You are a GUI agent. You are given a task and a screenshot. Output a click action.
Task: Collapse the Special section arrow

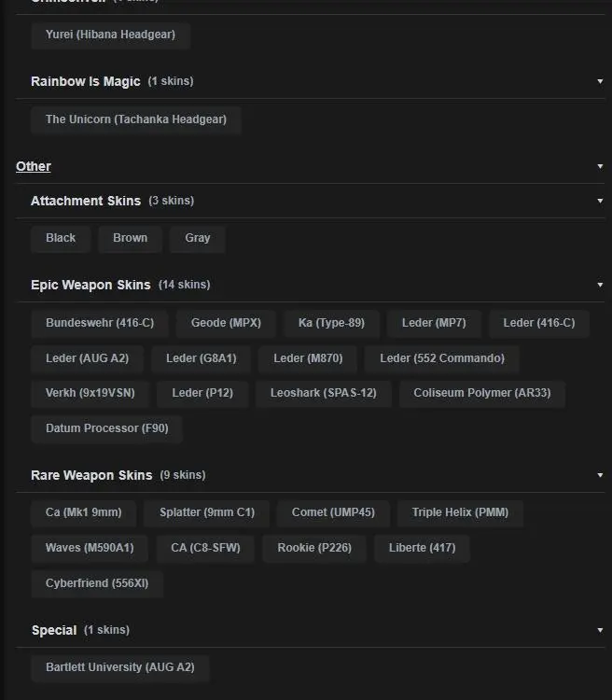point(600,630)
